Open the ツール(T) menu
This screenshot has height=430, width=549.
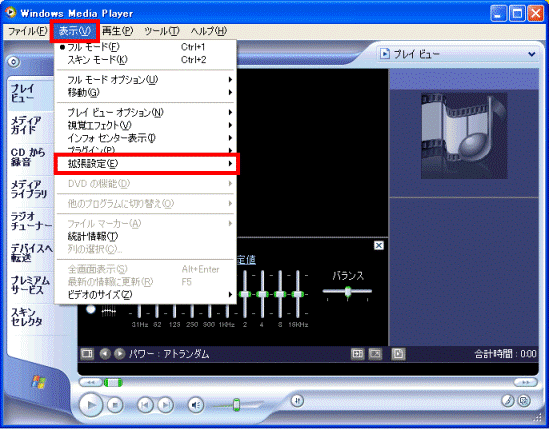point(162,31)
